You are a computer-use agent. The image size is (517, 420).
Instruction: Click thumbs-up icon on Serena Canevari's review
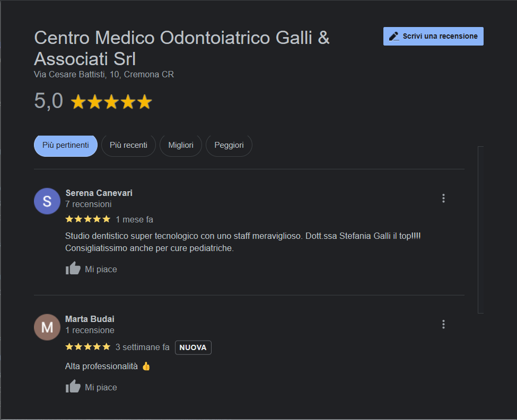(73, 269)
